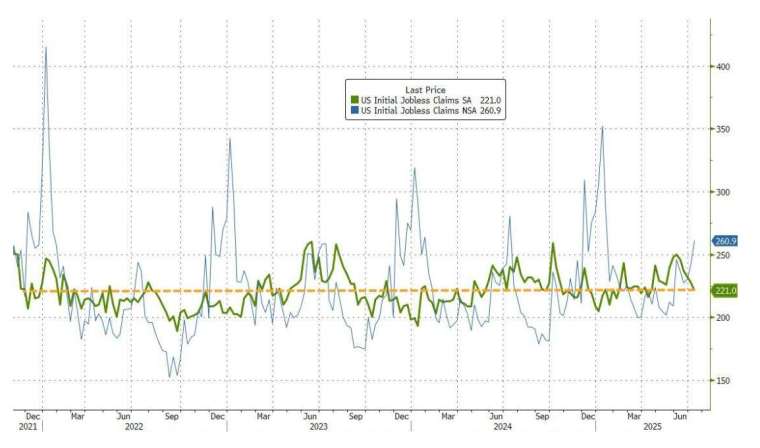
Task: Click the green SA legend color swatch
Action: 355,100
